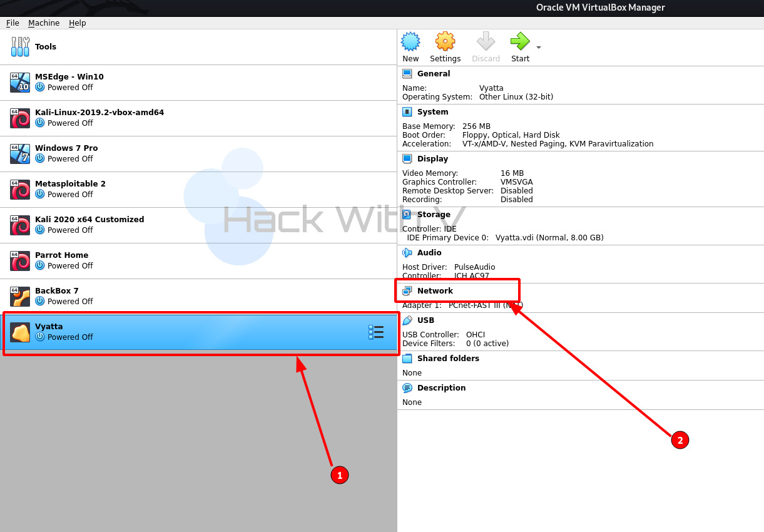
Task: Click 'Vyatta.vdi (Normal, 8.00 GB)' text
Action: pyautogui.click(x=549, y=238)
